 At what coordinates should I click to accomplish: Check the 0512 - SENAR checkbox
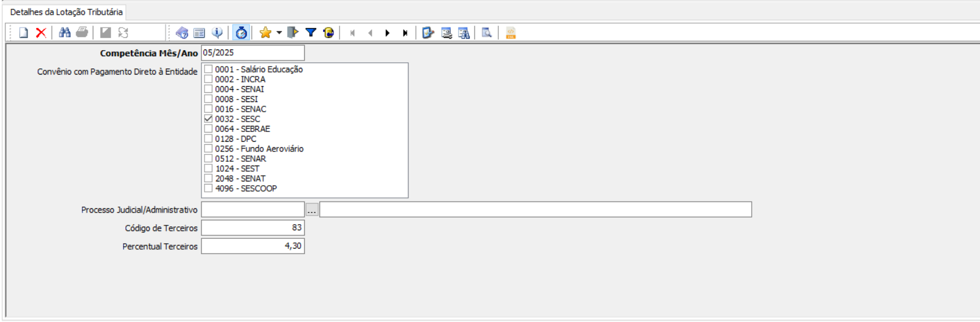pos(208,159)
